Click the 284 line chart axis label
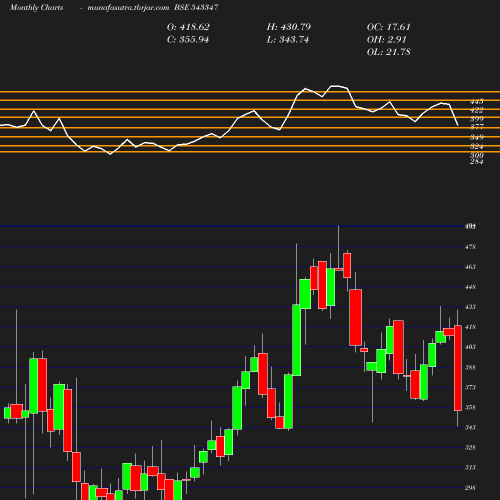The height and width of the screenshot is (500, 500). (x=476, y=162)
